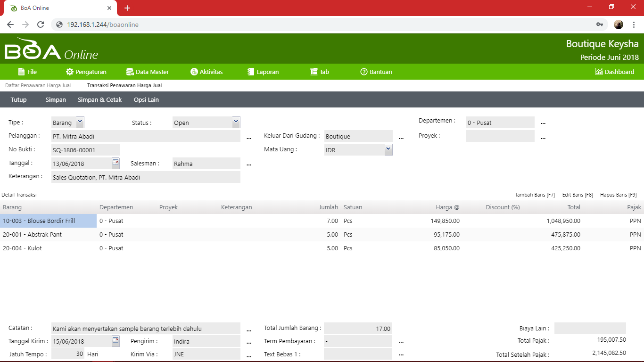
Task: Click the saved passwords key icon
Action: 600,25
